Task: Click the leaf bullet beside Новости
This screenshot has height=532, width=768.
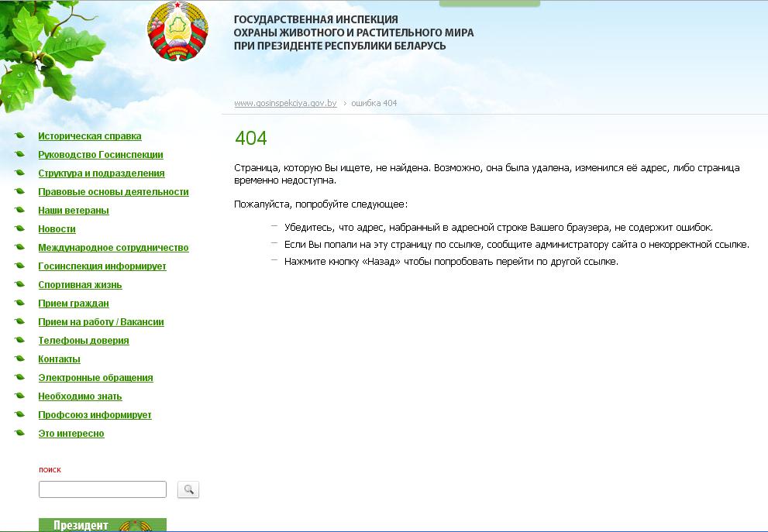Action: pos(19,229)
